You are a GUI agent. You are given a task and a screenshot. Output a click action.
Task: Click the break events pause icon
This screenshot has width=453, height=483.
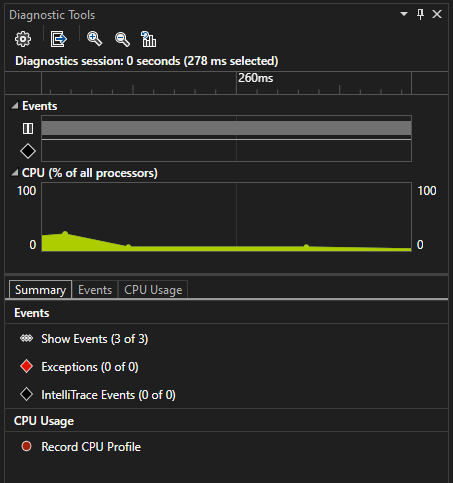tap(28, 128)
